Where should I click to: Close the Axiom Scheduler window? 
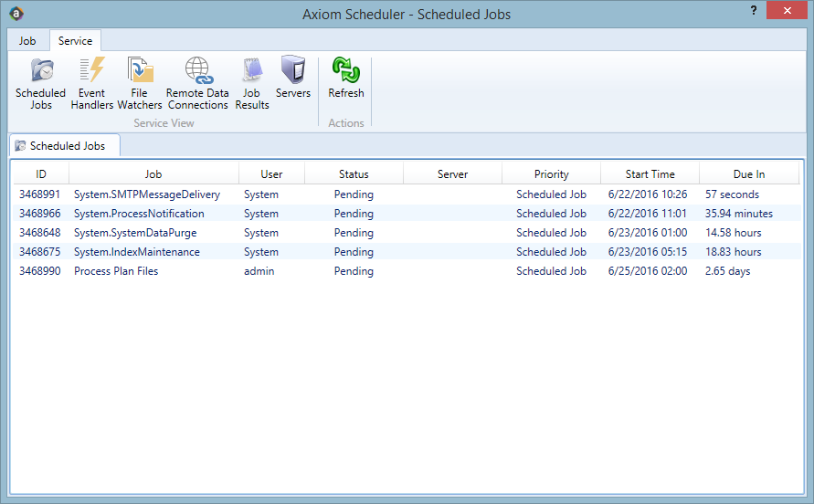(x=787, y=10)
